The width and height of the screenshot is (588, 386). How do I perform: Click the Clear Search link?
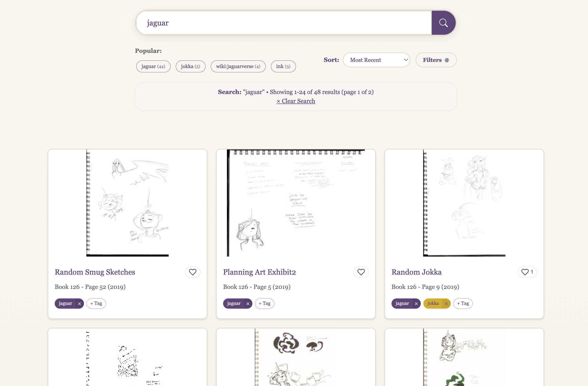pyautogui.click(x=296, y=101)
